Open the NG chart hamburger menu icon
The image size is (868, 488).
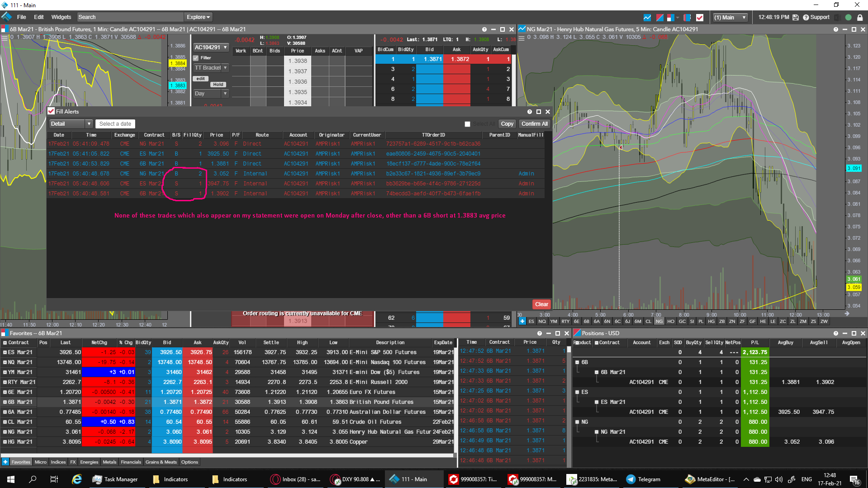pyautogui.click(x=522, y=38)
